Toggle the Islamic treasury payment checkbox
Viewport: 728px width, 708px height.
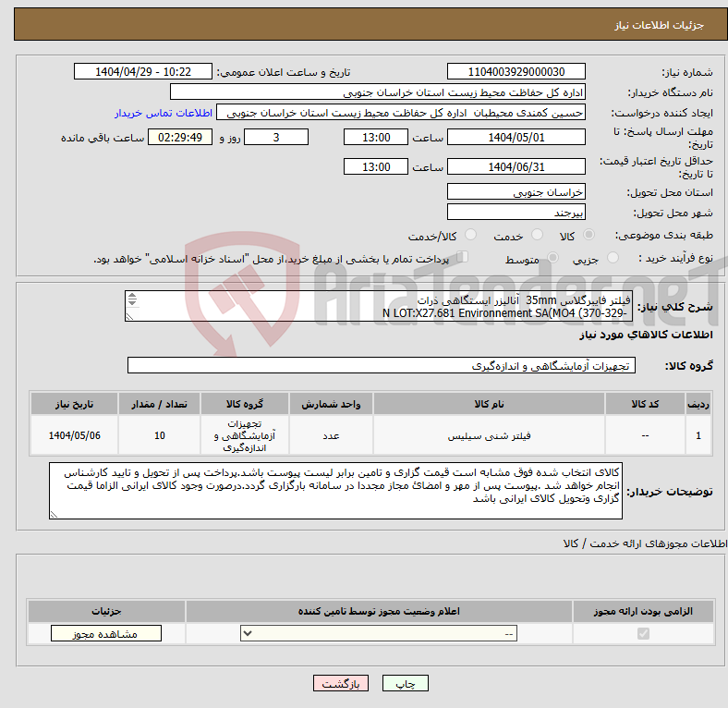click(462, 257)
